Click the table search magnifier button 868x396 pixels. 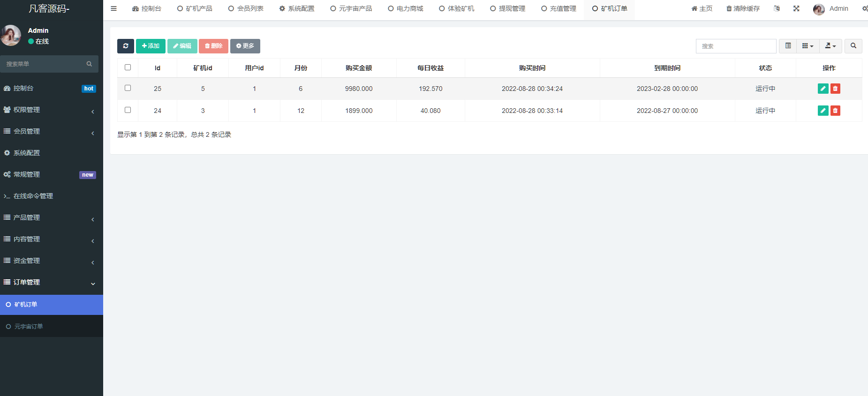click(853, 46)
